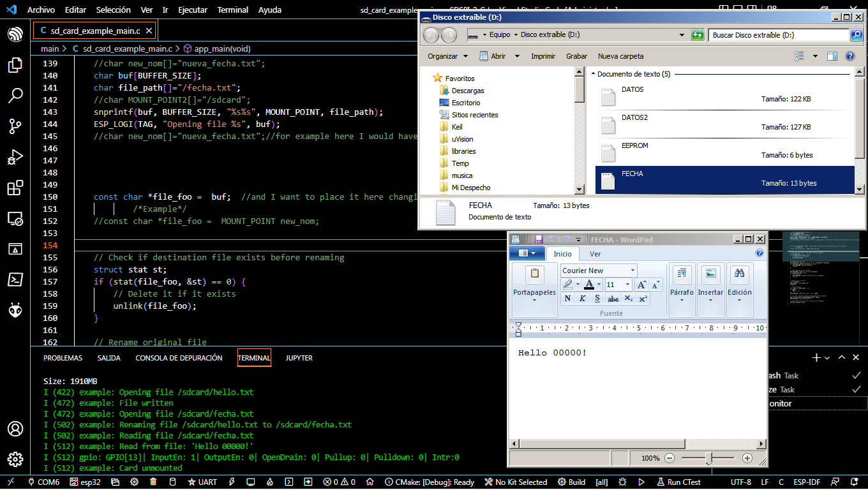Switch to the CONSOLA DE DEPURACIÓN panel tab

point(179,358)
